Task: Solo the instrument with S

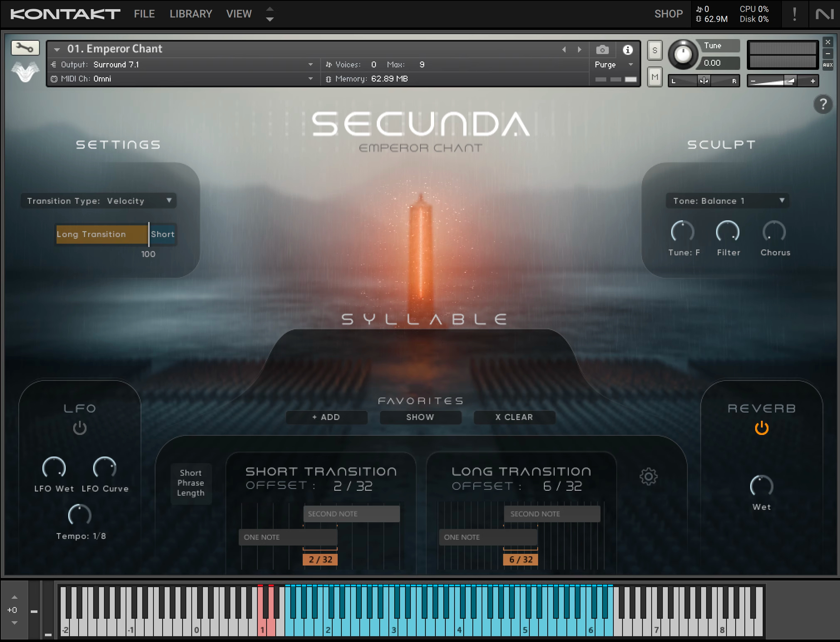Action: [x=655, y=51]
